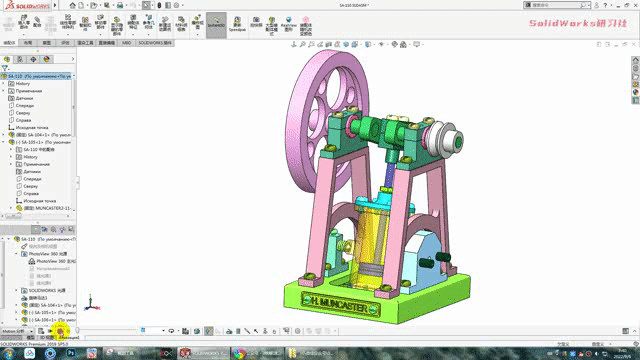Open Photoshop from the taskbar
This screenshot has width=640, height=360.
click(71, 353)
